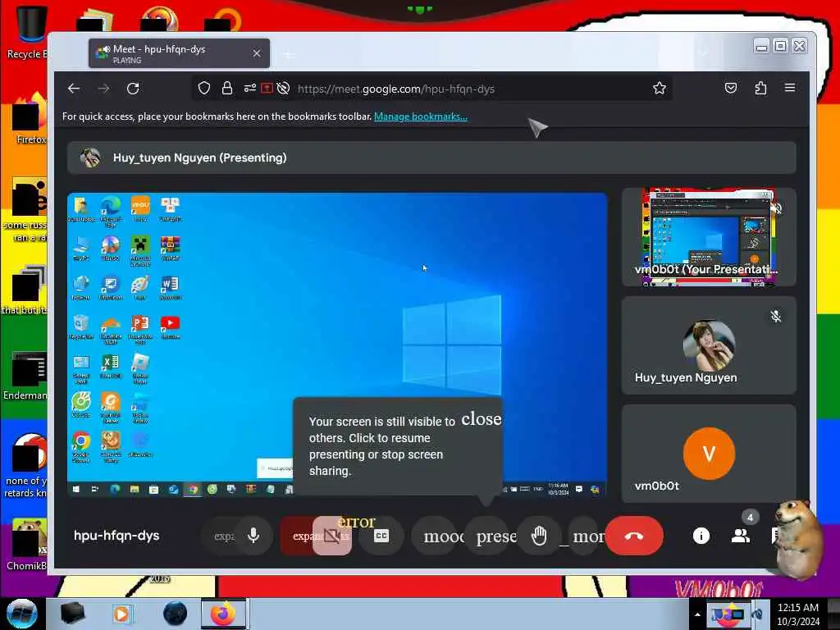
Task: Click the hpu-hfqn-dys meeting code
Action: click(116, 535)
